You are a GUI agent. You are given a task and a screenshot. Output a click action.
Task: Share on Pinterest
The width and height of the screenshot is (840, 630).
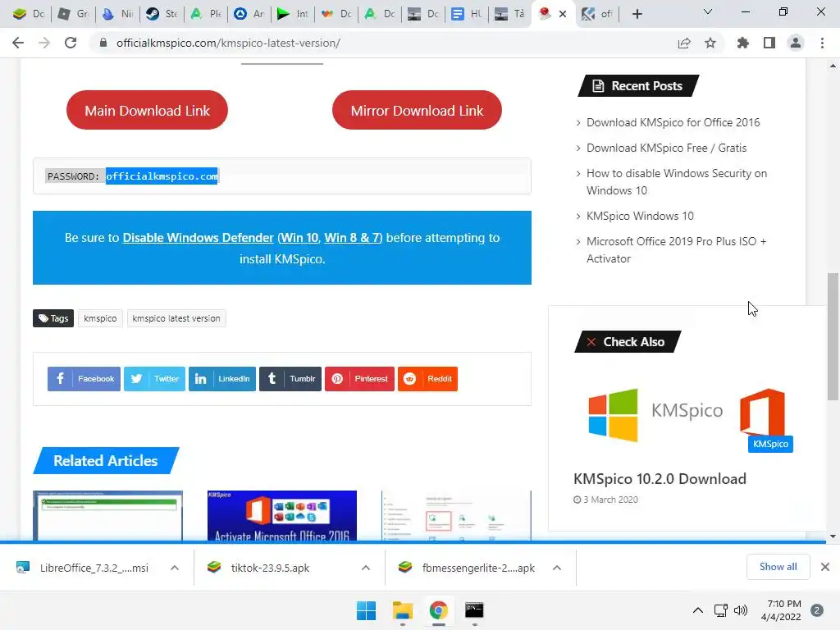pos(359,379)
